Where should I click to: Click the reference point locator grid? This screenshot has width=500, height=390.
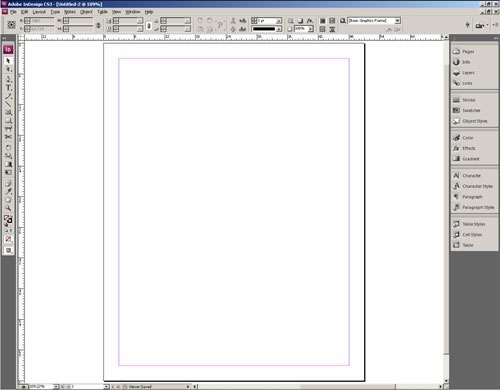tap(11, 25)
